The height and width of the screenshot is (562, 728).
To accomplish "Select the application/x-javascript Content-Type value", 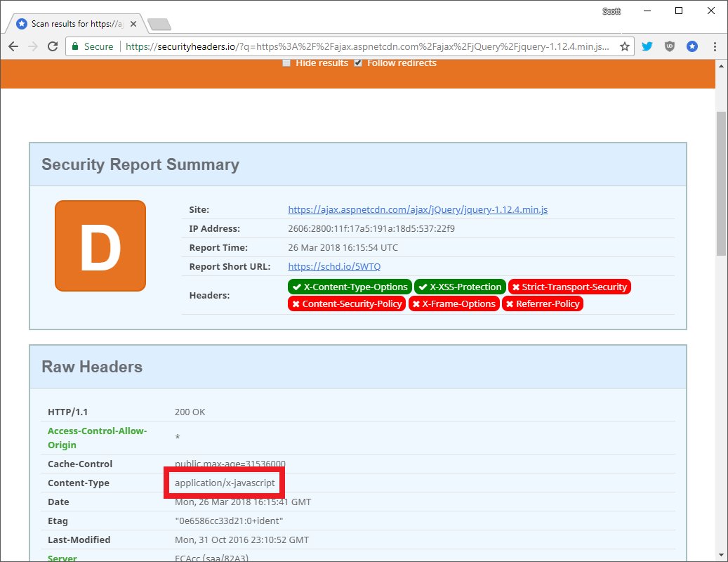I will pyautogui.click(x=225, y=483).
